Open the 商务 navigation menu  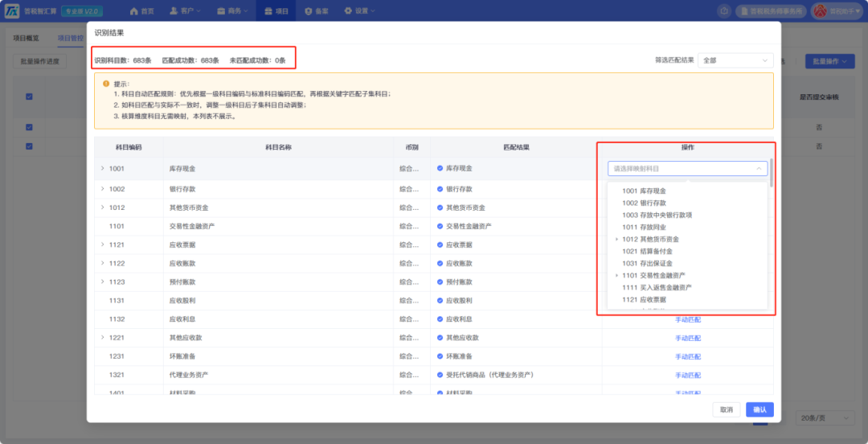232,10
